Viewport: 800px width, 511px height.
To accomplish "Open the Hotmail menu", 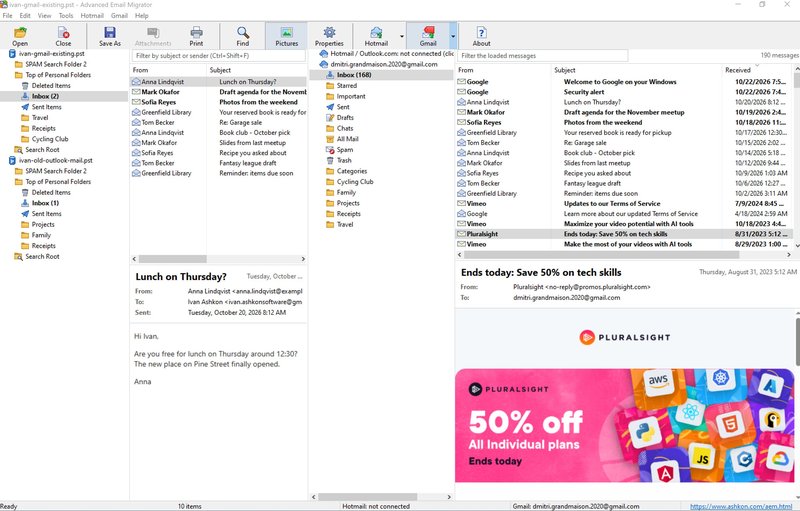I will (92, 16).
